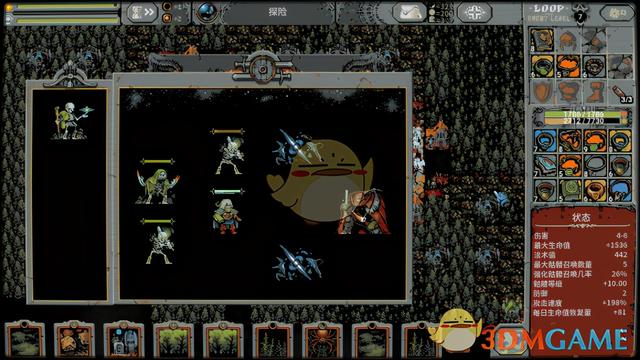Select the equipped orange amulet level 5
Viewport: 640px width, 360px height.
(x=568, y=66)
